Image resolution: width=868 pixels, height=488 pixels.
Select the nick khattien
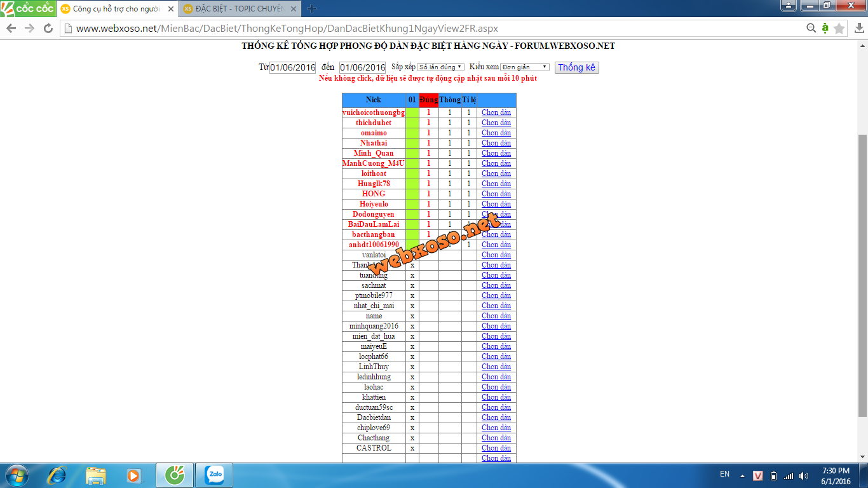click(x=374, y=397)
